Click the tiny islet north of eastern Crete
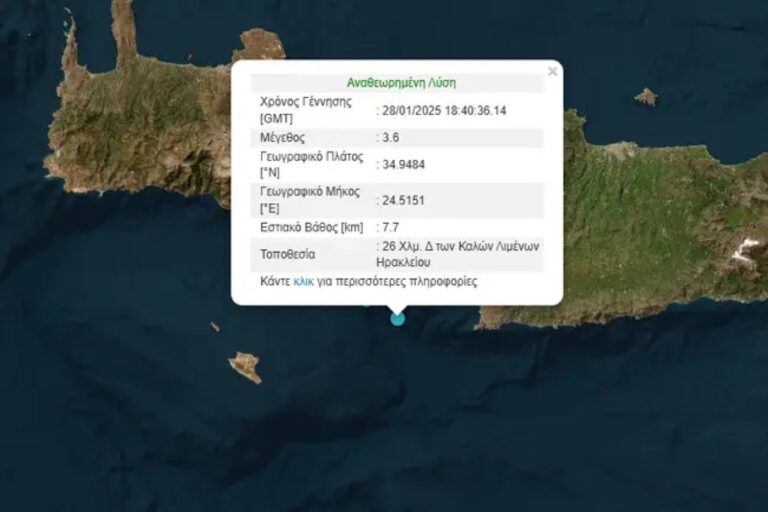Viewport: 768px width, 512px height. click(646, 97)
